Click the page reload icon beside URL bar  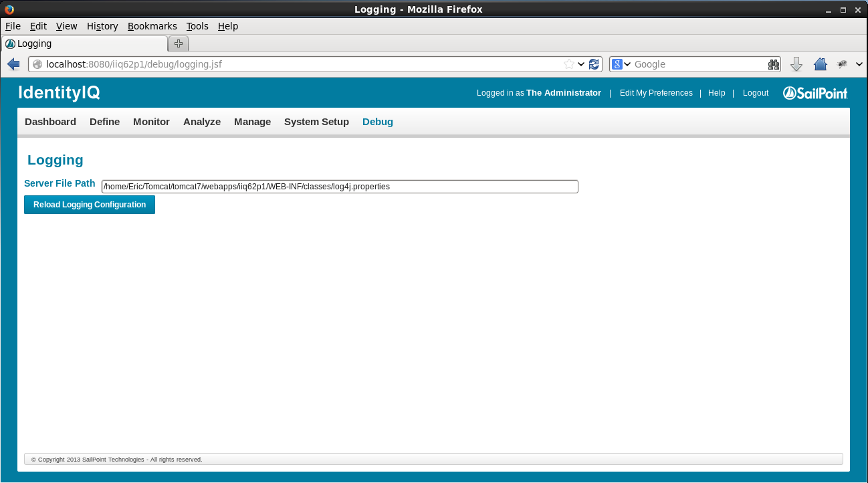(x=594, y=64)
